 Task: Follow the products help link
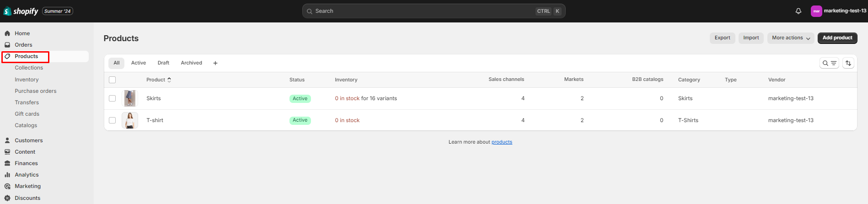coord(502,142)
